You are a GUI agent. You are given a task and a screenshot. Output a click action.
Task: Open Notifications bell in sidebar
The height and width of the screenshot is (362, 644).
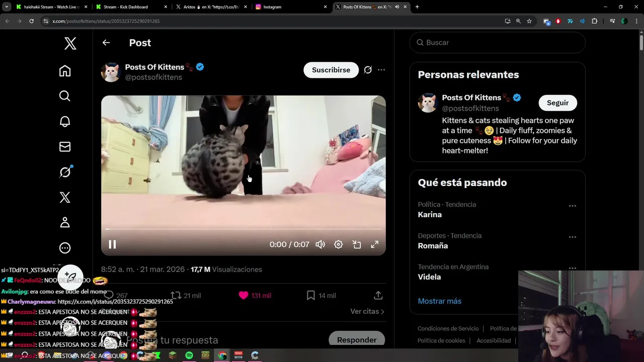point(65,121)
